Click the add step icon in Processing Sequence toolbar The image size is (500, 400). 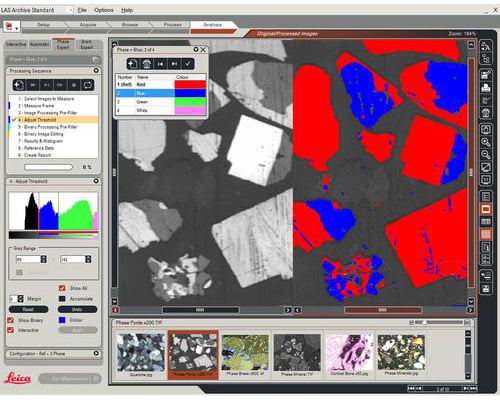(x=19, y=85)
